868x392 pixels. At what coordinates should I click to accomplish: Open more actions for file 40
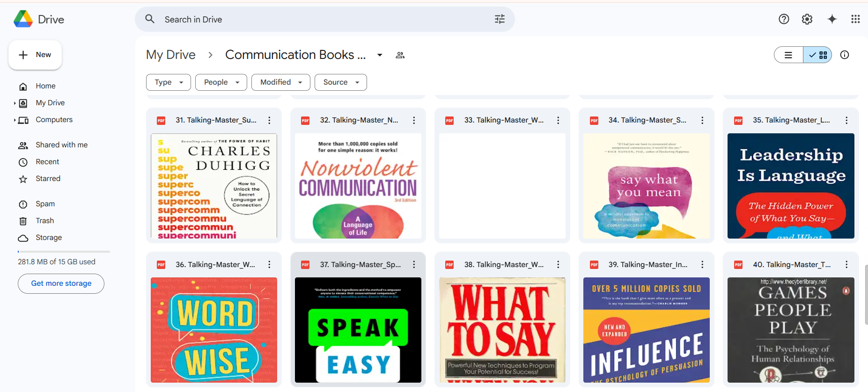(x=846, y=264)
